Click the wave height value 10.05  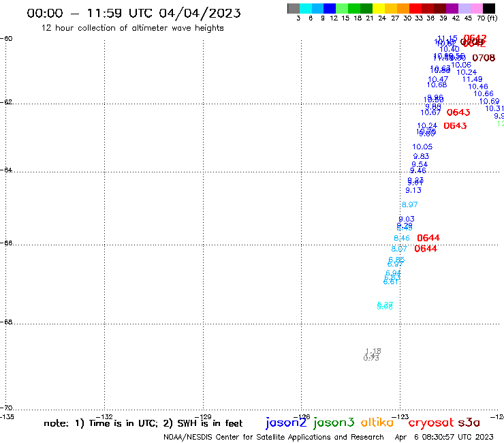(422, 147)
